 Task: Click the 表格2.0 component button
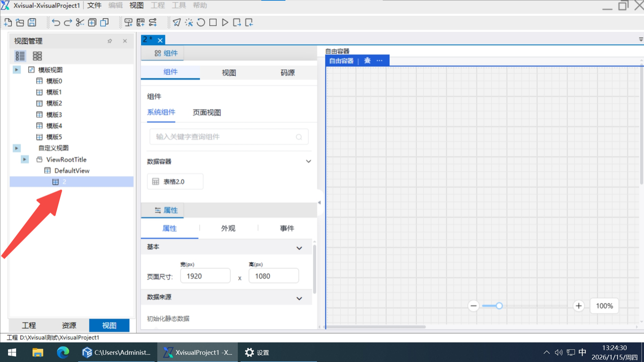point(175,182)
